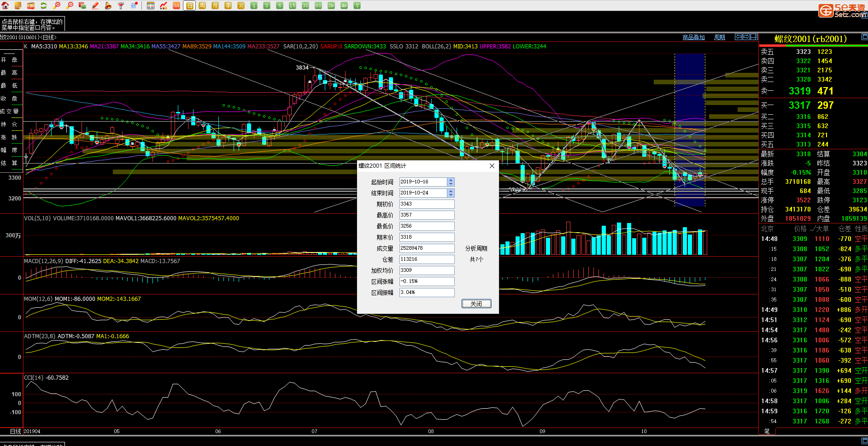Click the 结算 label in sidebar
The width and height of the screenshot is (868, 446).
point(9,163)
